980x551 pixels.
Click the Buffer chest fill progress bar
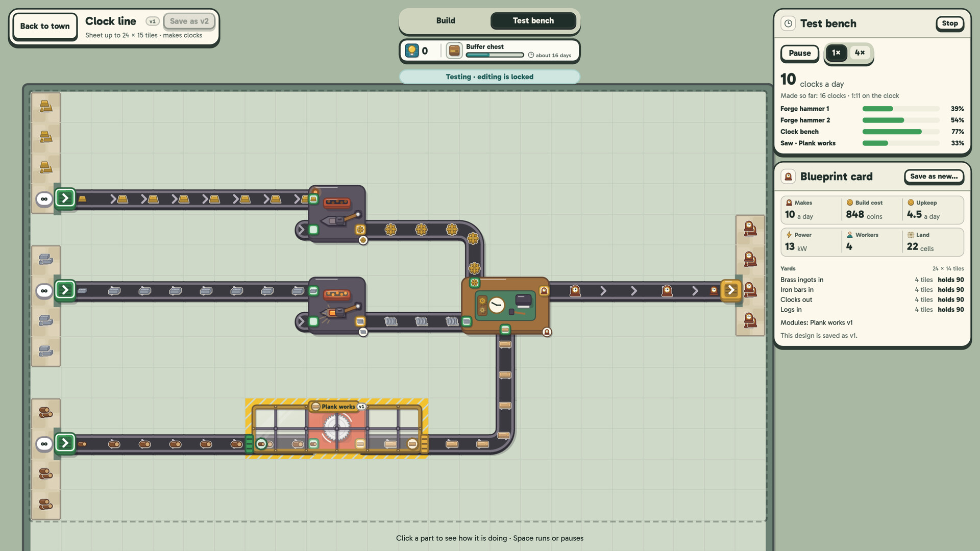click(495, 55)
